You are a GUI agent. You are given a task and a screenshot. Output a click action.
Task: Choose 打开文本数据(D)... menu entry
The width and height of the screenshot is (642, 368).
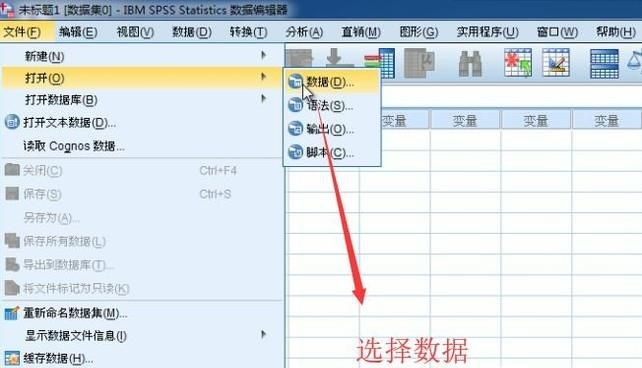(141, 122)
